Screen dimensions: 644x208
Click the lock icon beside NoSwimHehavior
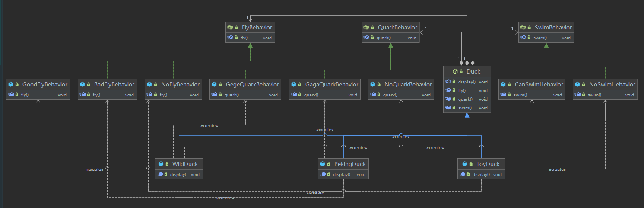585,84
